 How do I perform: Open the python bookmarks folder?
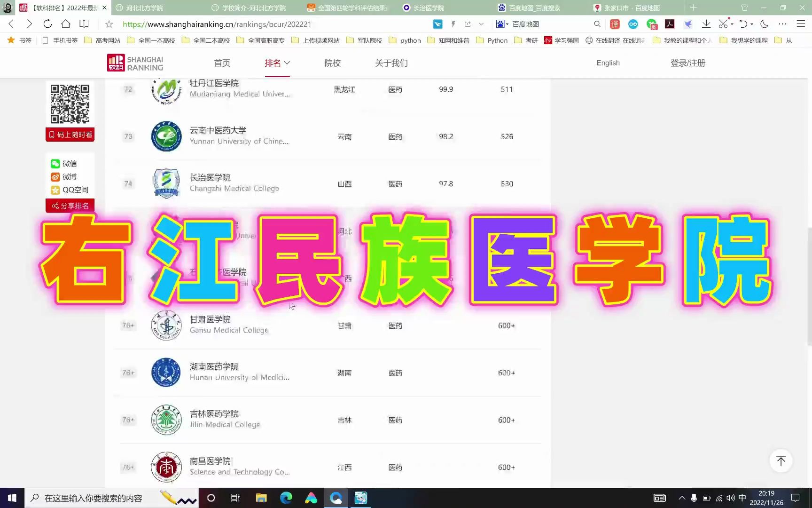pyautogui.click(x=405, y=40)
